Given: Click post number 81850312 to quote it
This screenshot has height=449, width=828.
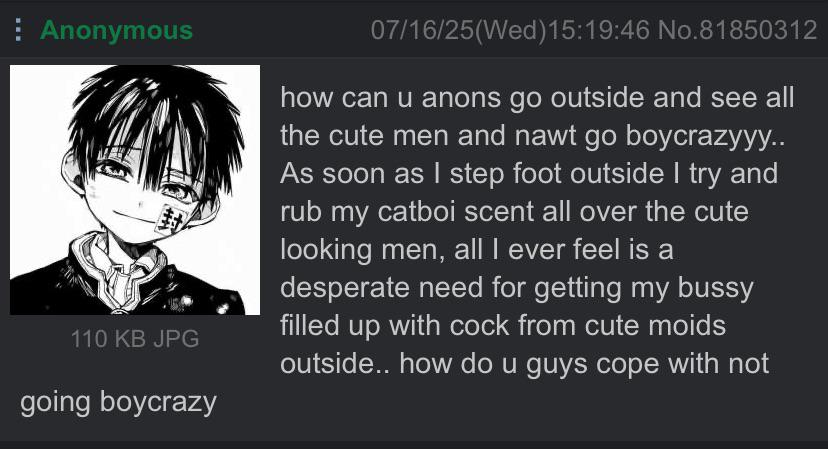Looking at the screenshot, I should (x=758, y=30).
